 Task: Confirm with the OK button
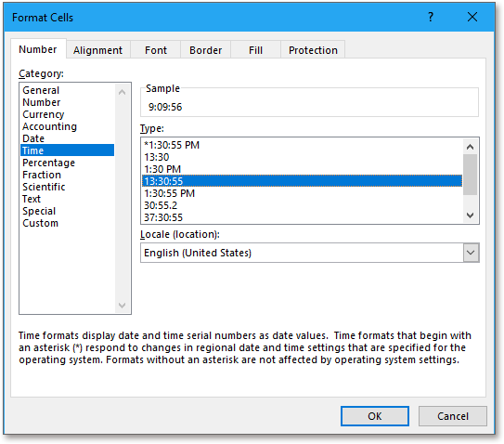point(375,416)
